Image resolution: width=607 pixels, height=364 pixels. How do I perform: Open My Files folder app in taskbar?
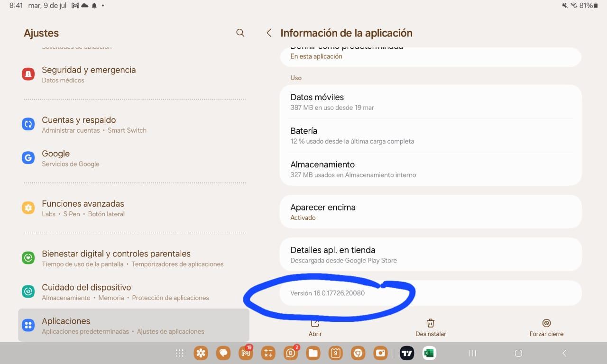click(x=313, y=353)
